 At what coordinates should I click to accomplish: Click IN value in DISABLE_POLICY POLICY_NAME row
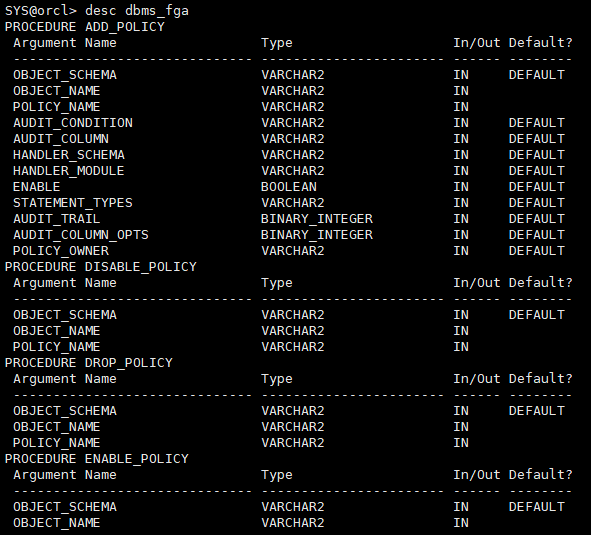[461, 347]
